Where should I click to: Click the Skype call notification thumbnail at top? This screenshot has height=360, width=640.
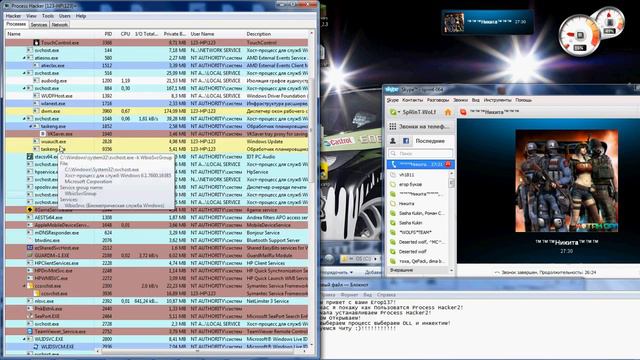(x=454, y=22)
